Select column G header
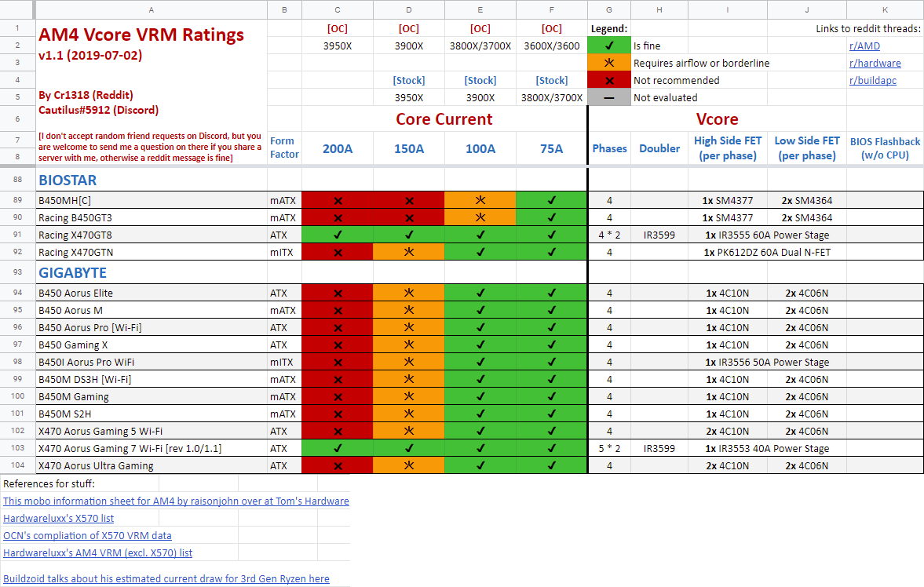Image resolution: width=924 pixels, height=587 pixels. [x=609, y=9]
